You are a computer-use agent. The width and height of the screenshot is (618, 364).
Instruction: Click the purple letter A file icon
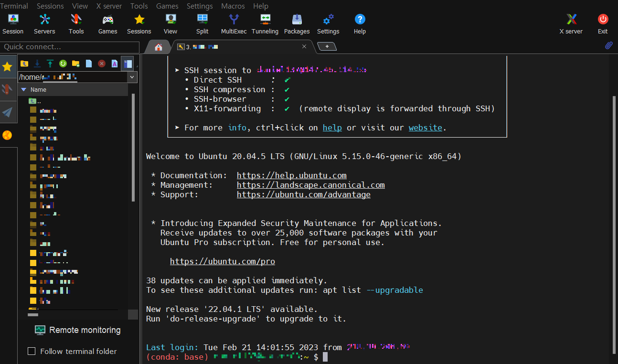[x=115, y=63]
